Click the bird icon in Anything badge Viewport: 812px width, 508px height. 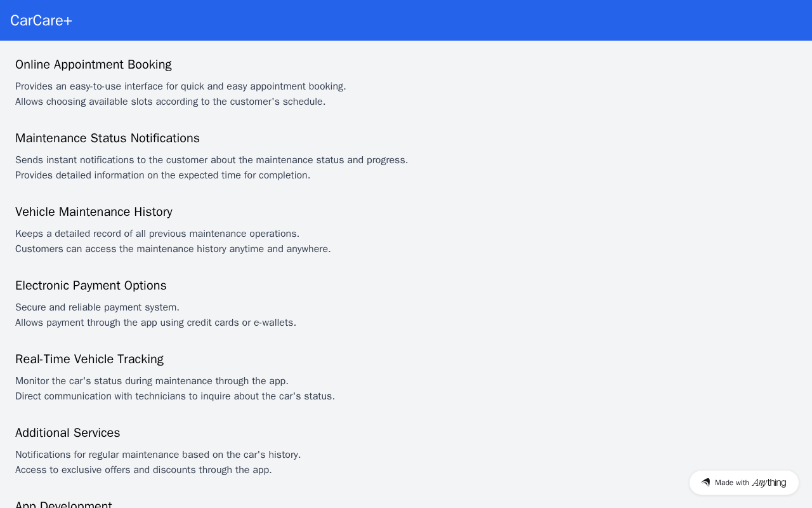tap(705, 483)
